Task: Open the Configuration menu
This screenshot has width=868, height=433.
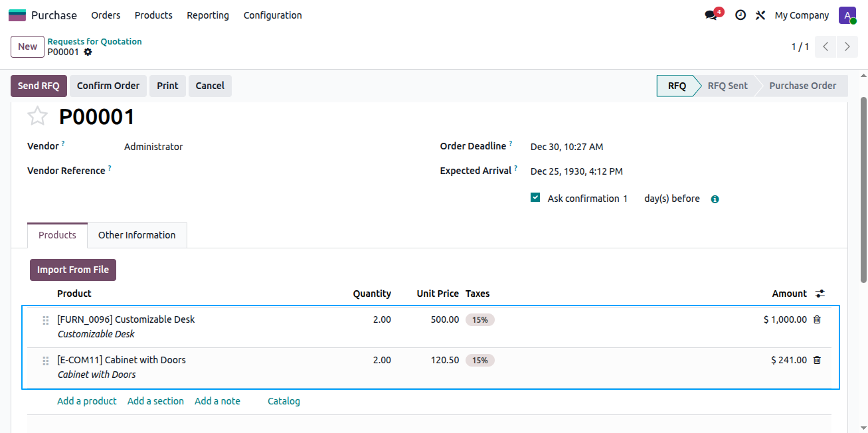Action: (x=273, y=15)
